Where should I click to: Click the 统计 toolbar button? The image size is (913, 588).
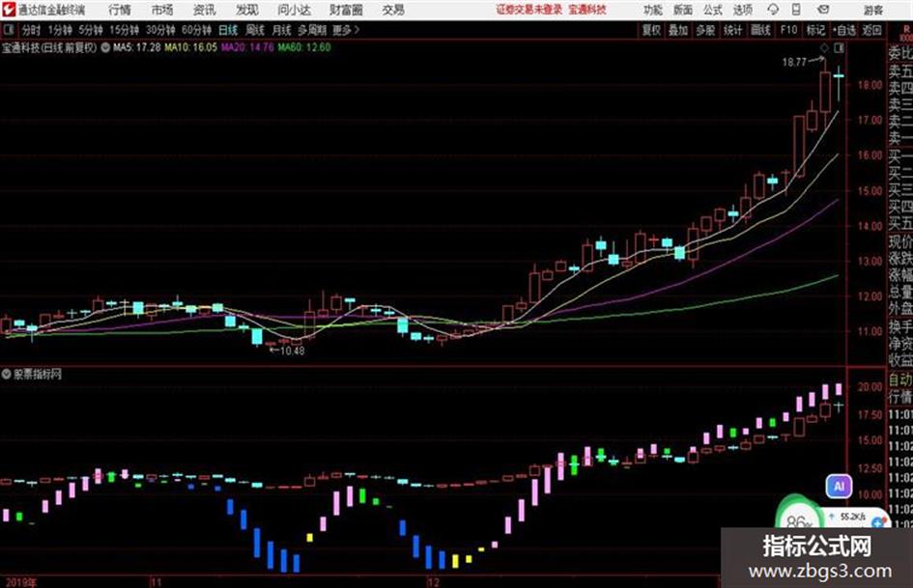pyautogui.click(x=732, y=30)
